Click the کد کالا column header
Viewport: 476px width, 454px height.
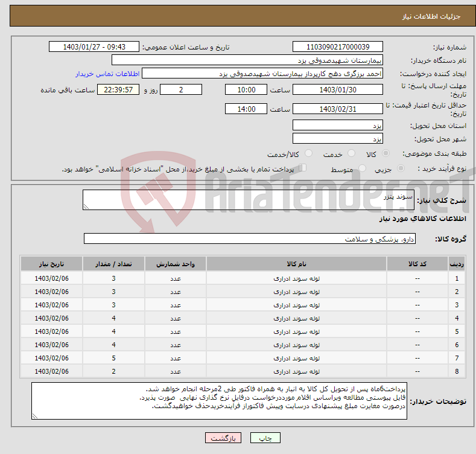[x=417, y=264]
